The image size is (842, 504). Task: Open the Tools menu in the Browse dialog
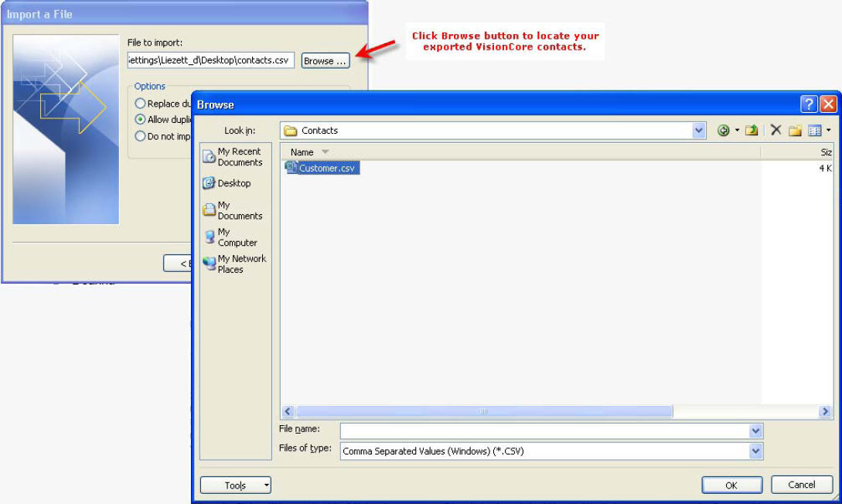tap(235, 485)
